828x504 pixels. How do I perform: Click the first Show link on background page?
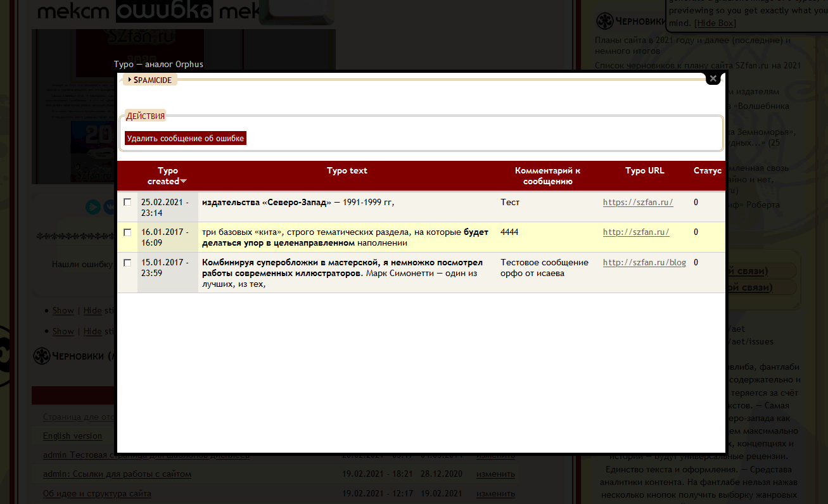click(63, 310)
